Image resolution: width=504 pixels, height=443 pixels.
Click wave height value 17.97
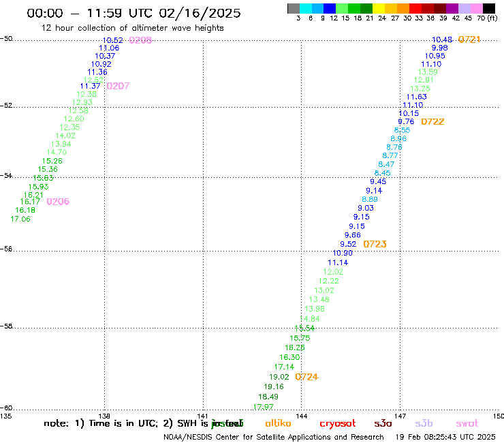263,407
